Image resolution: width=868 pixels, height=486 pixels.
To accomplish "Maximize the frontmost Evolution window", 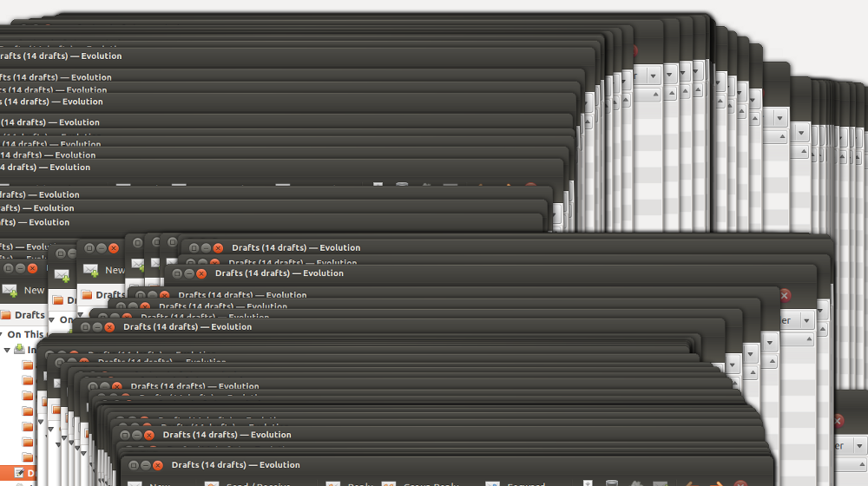I will [x=134, y=465].
